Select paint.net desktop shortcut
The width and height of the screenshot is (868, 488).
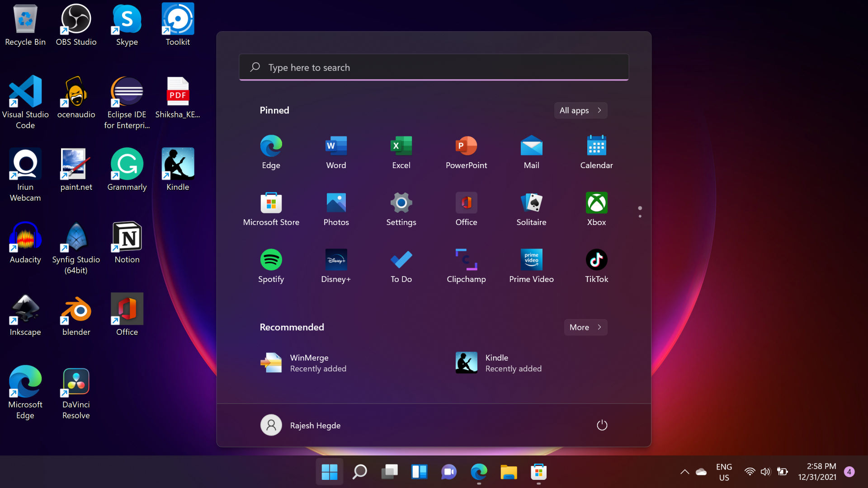click(x=76, y=170)
